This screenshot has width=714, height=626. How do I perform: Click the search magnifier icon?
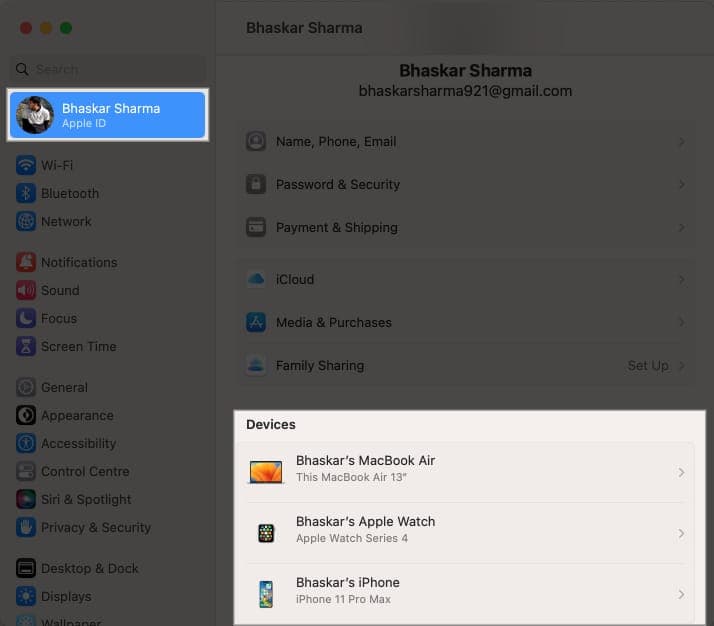22,69
